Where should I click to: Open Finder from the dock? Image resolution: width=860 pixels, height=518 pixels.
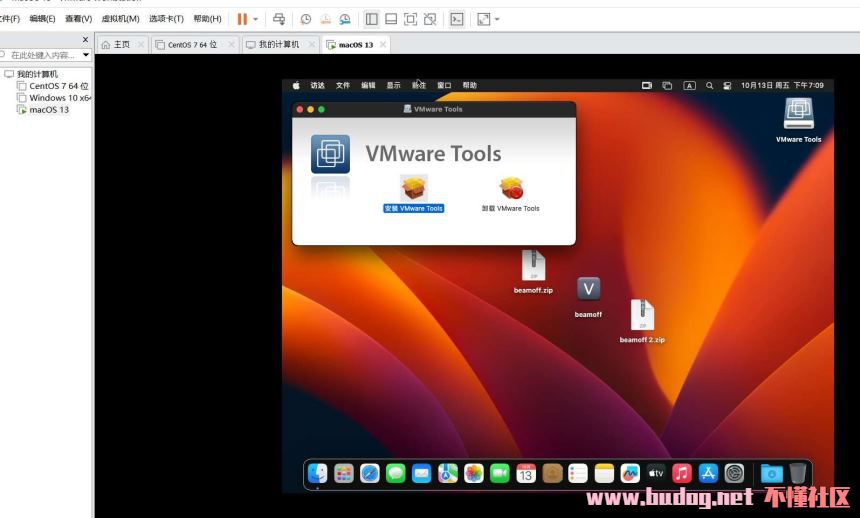[318, 473]
